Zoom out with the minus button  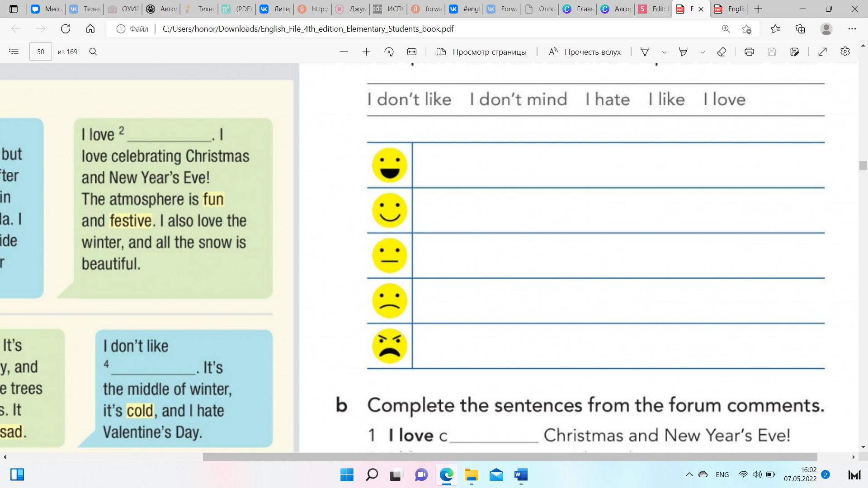(344, 52)
